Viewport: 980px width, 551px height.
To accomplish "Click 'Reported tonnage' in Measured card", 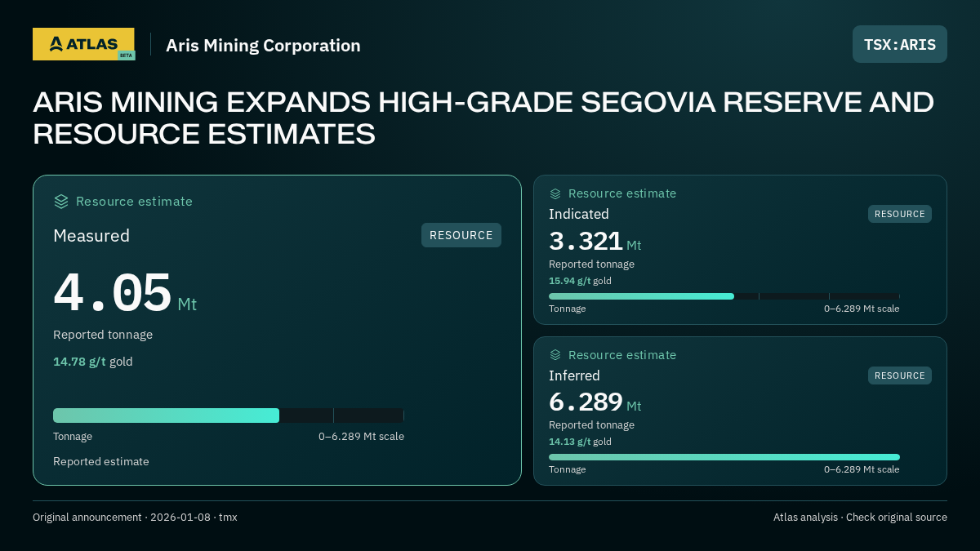I will tap(103, 335).
